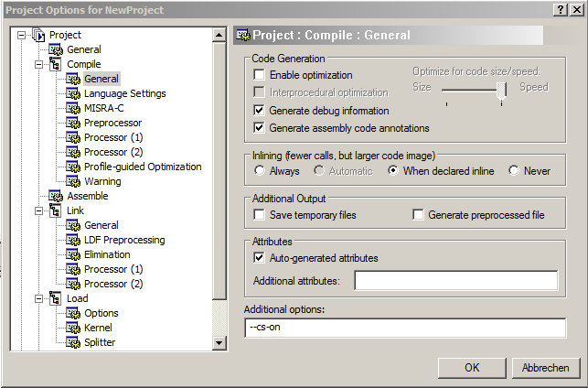The width and height of the screenshot is (588, 388).
Task: Check Generate preprocessed file
Action: pos(418,215)
